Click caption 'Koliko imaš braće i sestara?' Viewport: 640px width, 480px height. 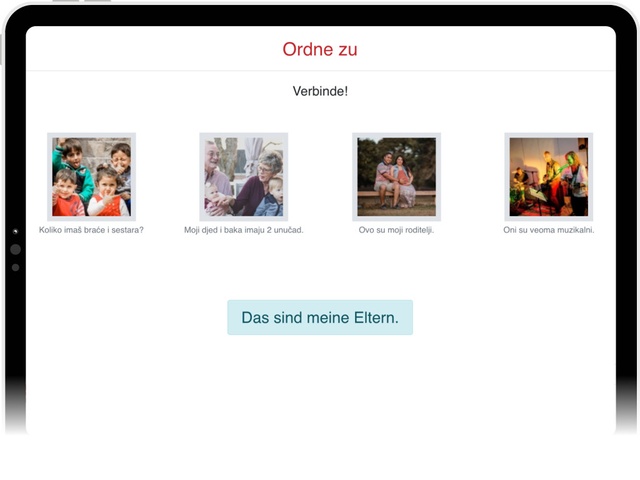tap(91, 230)
